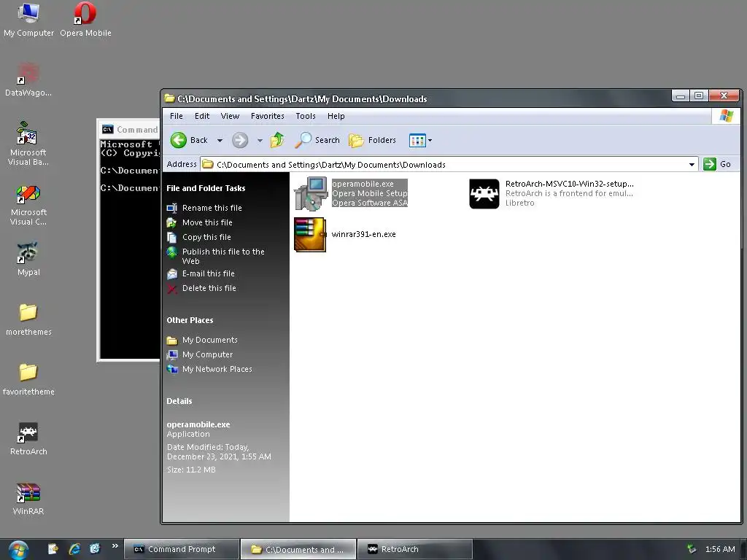Screen dimensions: 747x560
Task: Click the system tray network icon
Action: click(x=692, y=549)
